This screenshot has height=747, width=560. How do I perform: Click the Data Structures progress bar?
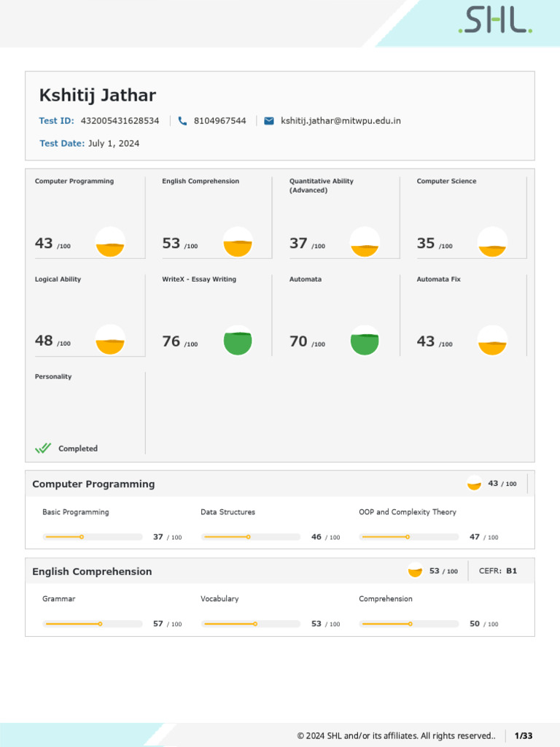click(x=251, y=537)
